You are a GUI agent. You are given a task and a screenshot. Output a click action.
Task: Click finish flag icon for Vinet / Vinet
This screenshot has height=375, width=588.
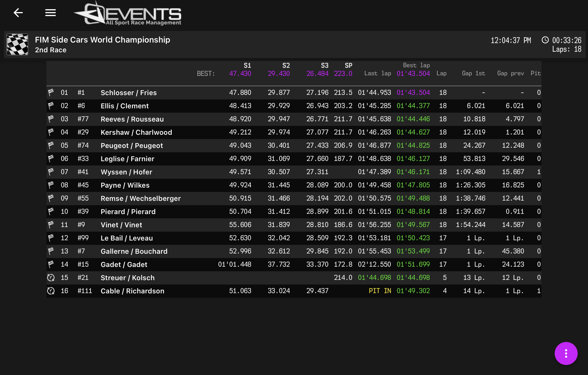coord(51,225)
